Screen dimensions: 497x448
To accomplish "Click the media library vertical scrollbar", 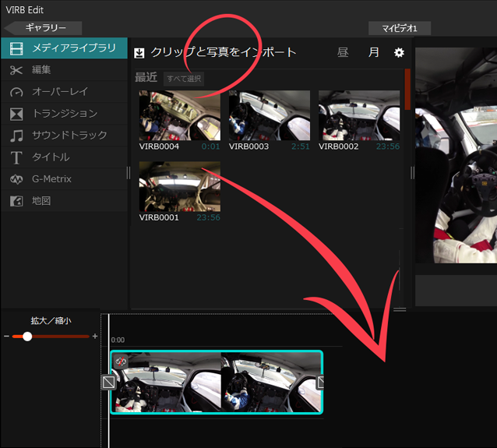I will (407, 90).
